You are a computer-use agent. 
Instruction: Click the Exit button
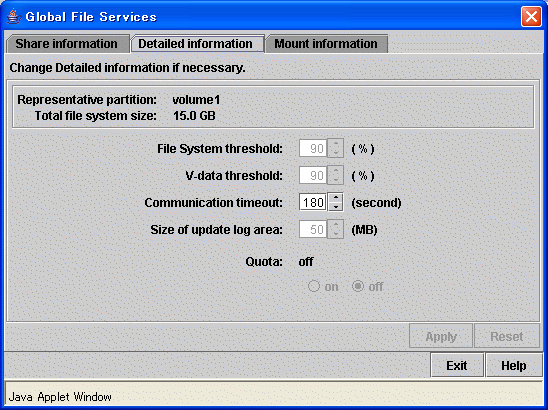(x=456, y=365)
